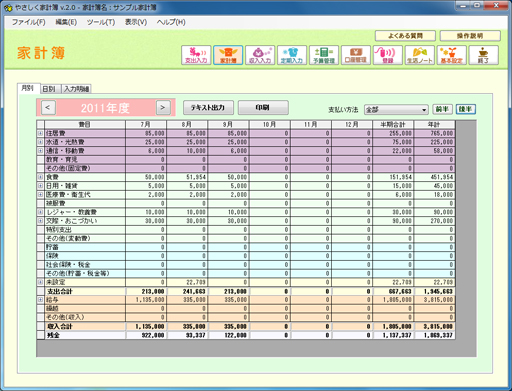512x391 pixels.
Task: Open the 定期入力 recurring entry screen
Action: click(x=292, y=55)
